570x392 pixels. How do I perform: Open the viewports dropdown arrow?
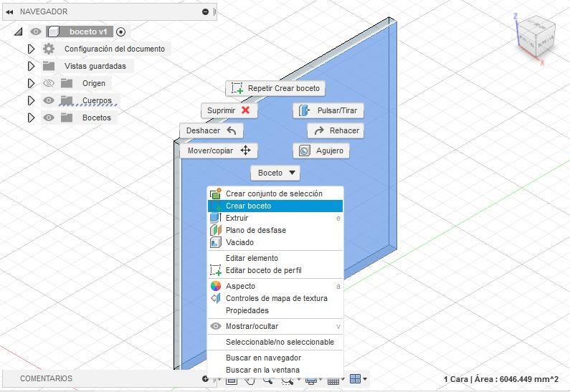365,379
